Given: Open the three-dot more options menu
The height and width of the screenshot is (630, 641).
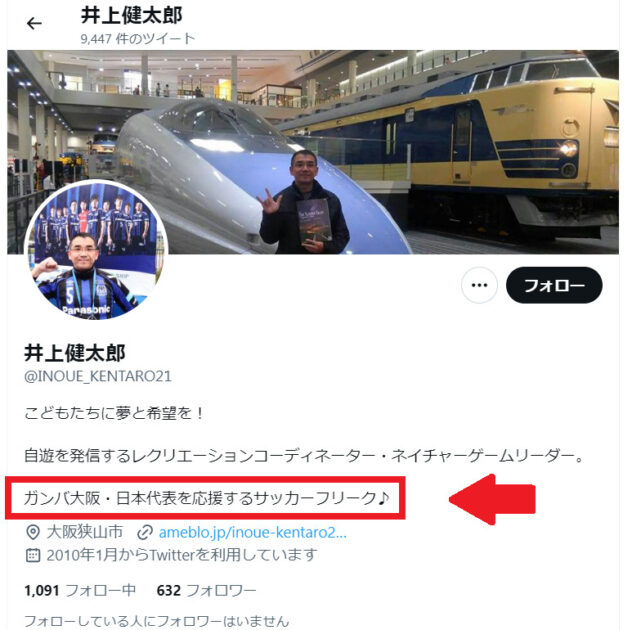Looking at the screenshot, I should [479, 285].
